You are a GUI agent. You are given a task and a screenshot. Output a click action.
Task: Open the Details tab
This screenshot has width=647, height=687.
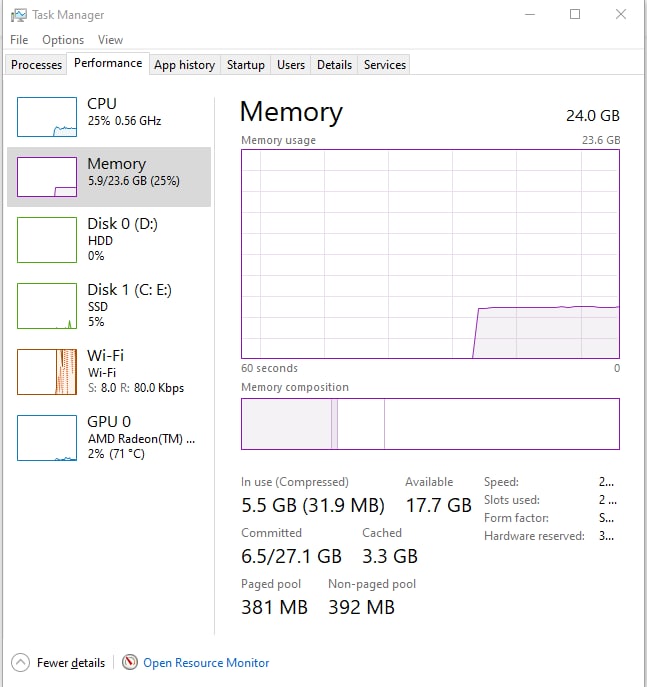334,65
